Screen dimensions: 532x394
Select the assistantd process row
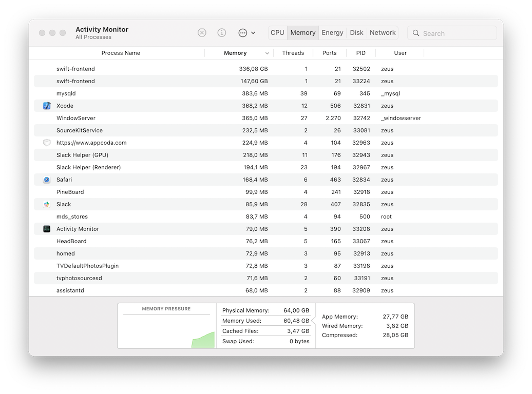click(266, 290)
